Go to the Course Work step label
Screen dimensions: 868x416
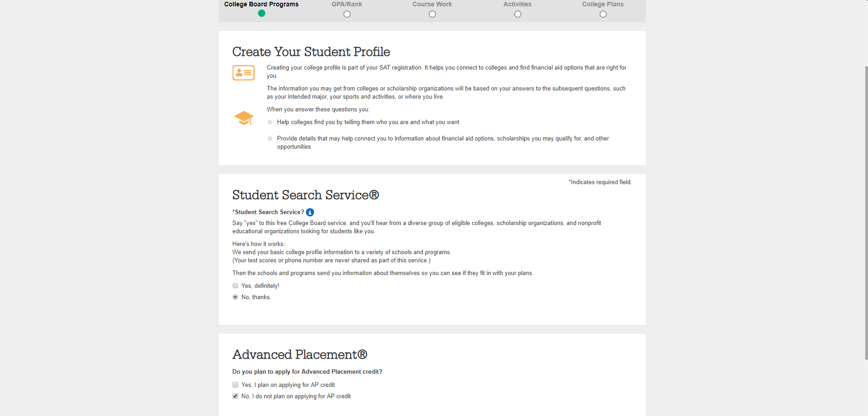[432, 4]
